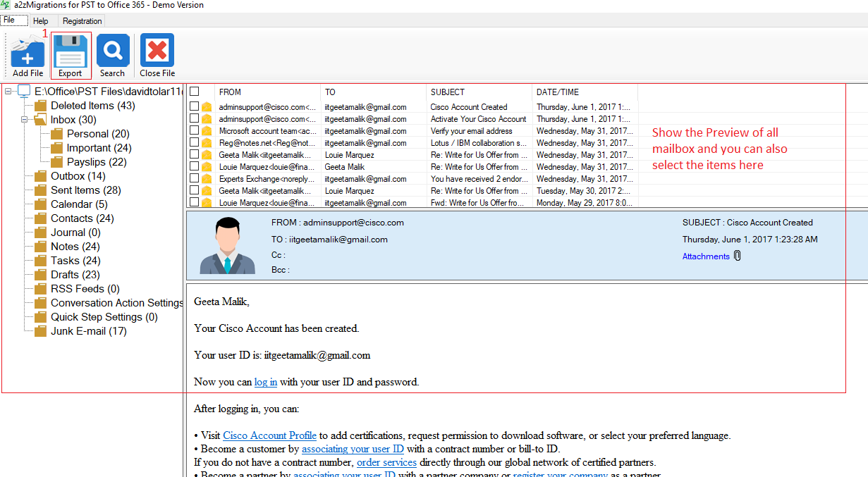Open the Junk E-mail (17) folder
The image size is (868, 477).
click(88, 331)
